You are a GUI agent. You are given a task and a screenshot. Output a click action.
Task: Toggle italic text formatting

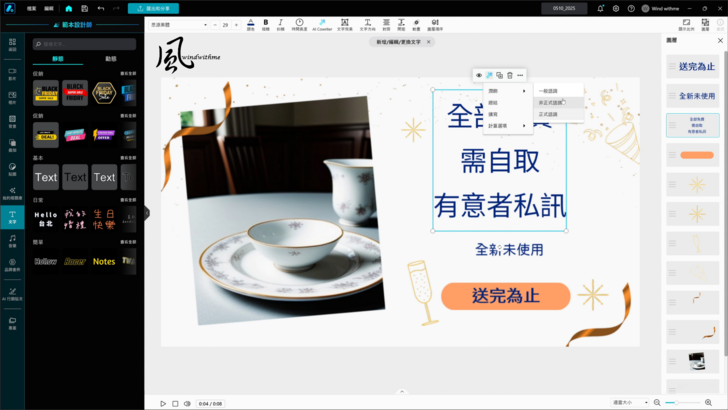280,23
